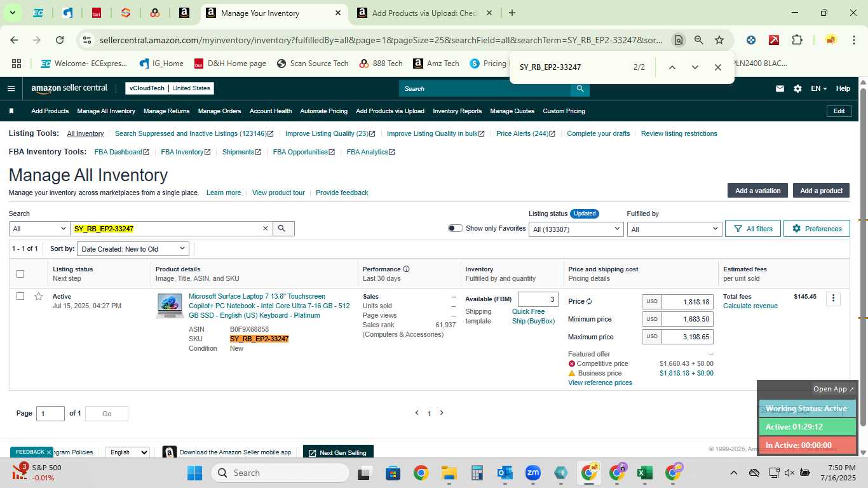Open the EN language dropdown in header

818,88
